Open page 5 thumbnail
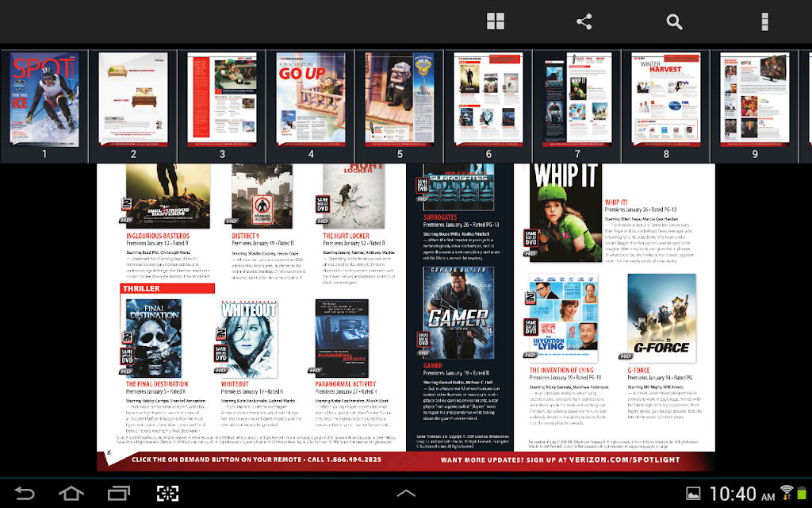Screen dimensions: 812x508 pos(400,99)
